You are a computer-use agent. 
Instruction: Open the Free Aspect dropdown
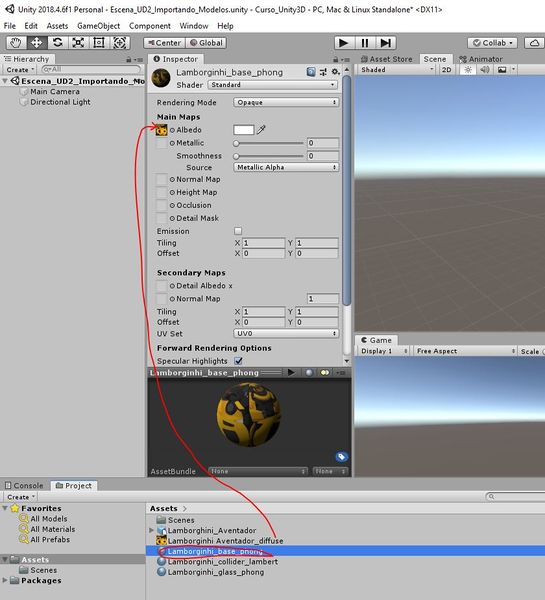[465, 351]
